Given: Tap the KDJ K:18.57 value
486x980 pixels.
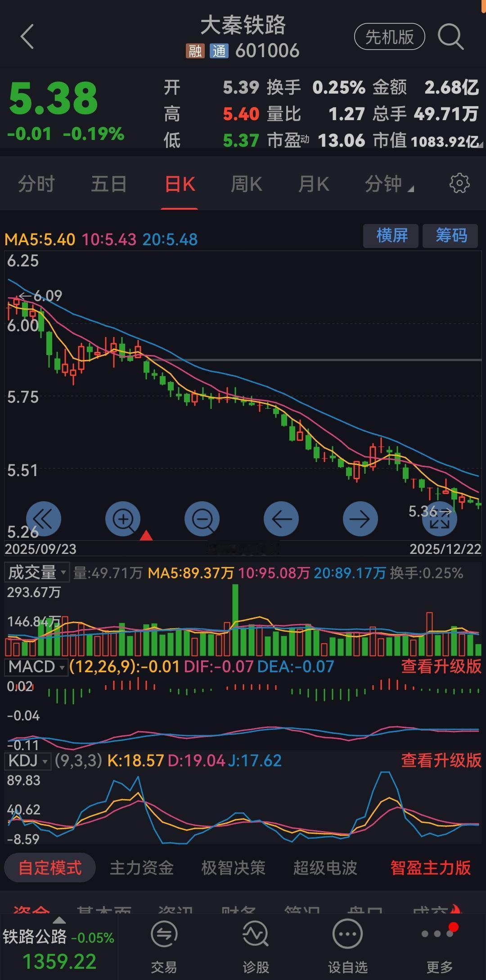Looking at the screenshot, I should coord(136,760).
